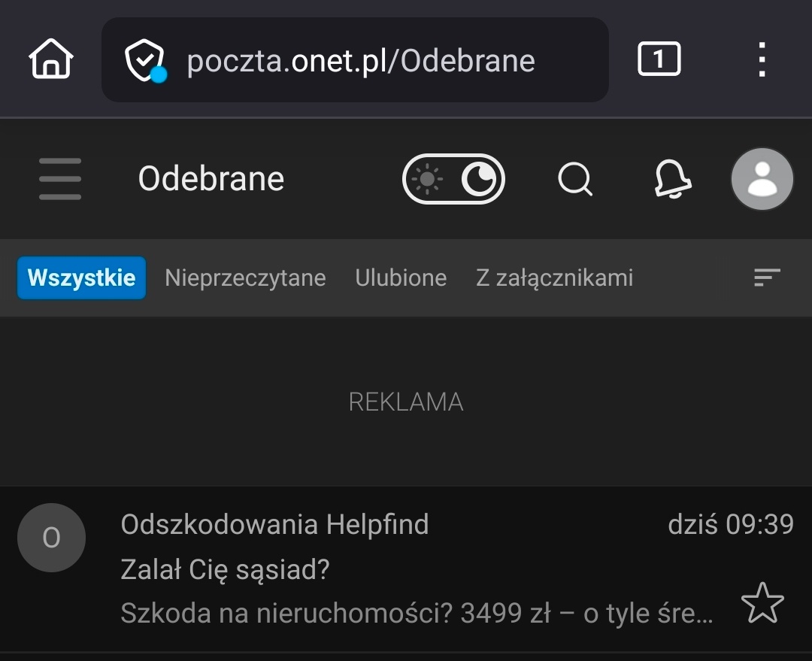Screen dimensions: 812x661
Task: Open the mail search
Action: point(574,179)
